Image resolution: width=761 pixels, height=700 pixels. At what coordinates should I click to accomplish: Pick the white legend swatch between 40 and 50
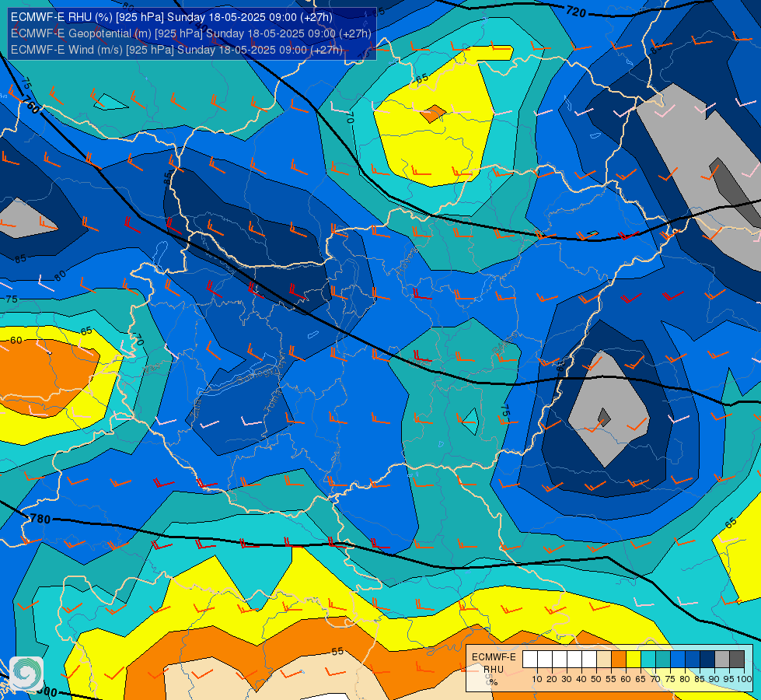(589, 659)
